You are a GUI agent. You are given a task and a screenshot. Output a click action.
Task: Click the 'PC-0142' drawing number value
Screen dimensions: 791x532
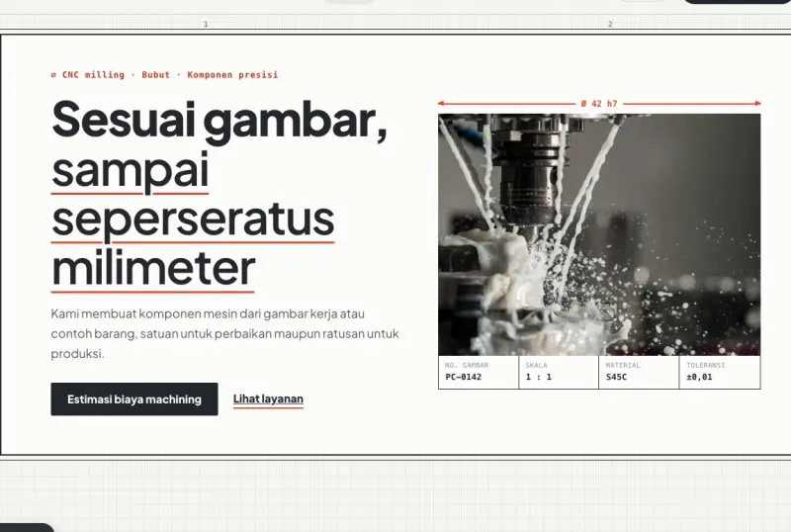click(x=463, y=377)
